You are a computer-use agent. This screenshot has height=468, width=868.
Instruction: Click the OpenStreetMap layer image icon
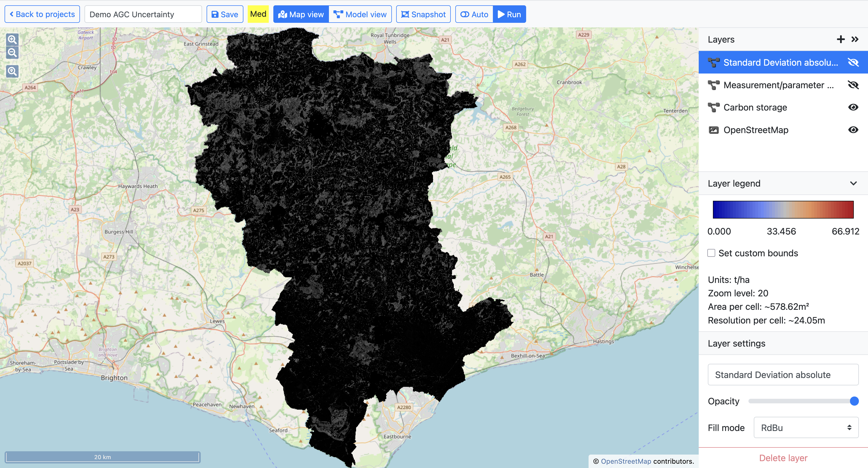click(713, 130)
